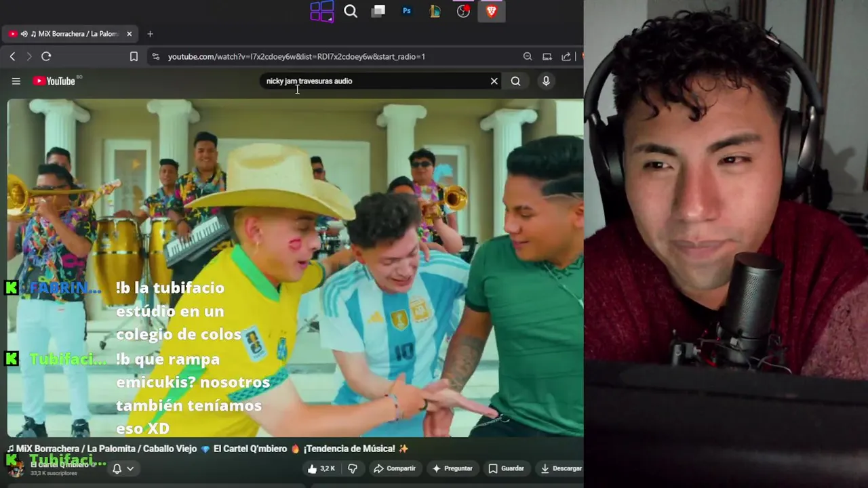Viewport: 868px width, 488px height.
Task: Clear the YouTube search query
Action: (x=494, y=81)
